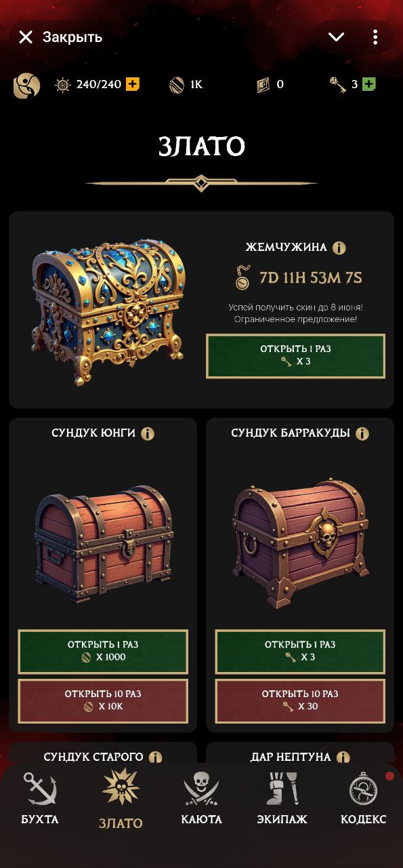The height and width of the screenshot is (868, 403).
Task: Tap the info icon beside Дар Нептуна
Action: click(x=343, y=757)
